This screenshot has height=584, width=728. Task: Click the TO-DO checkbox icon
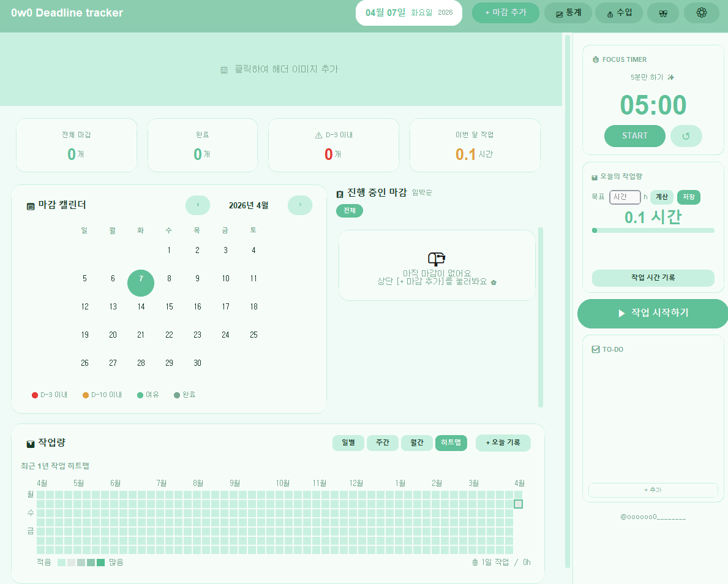(x=596, y=349)
